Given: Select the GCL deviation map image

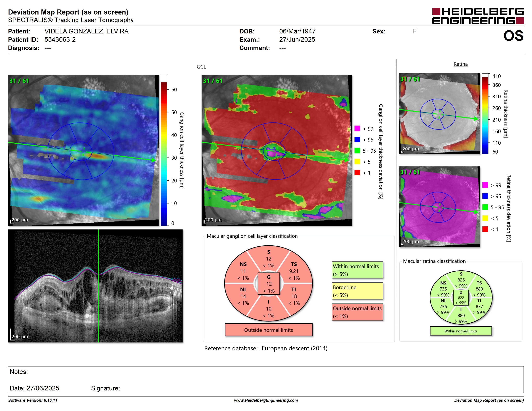Looking at the screenshot, I should tap(276, 150).
